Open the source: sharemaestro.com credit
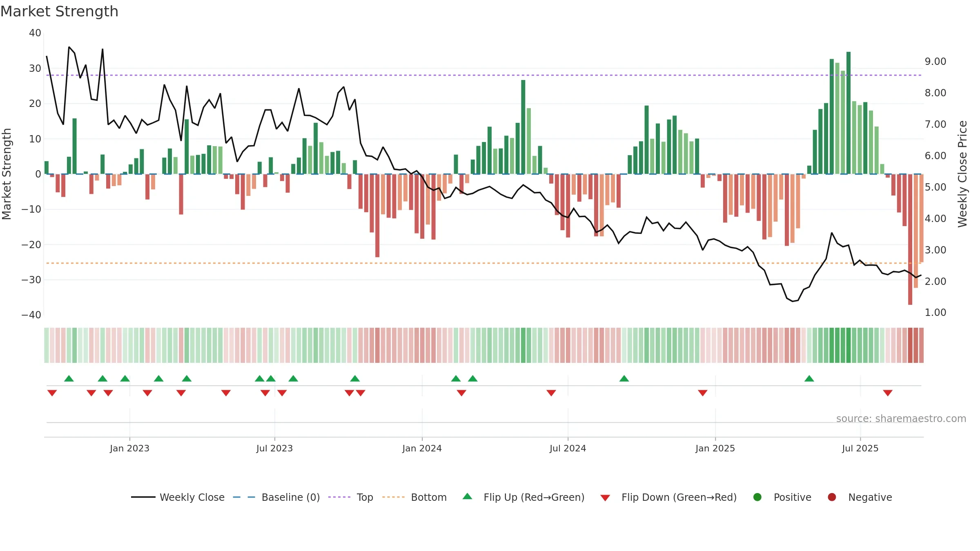 901,418
